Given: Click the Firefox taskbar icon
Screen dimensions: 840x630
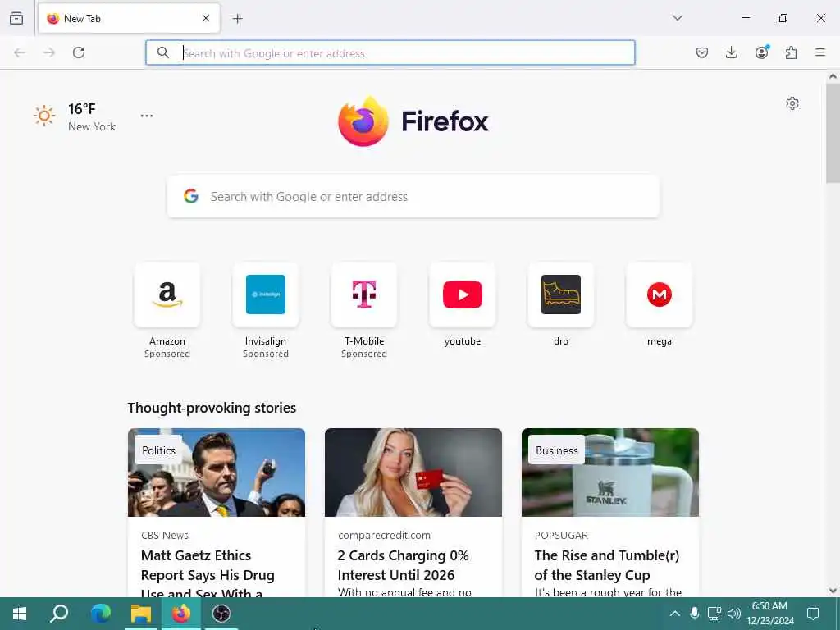Looking at the screenshot, I should pyautogui.click(x=181, y=614).
